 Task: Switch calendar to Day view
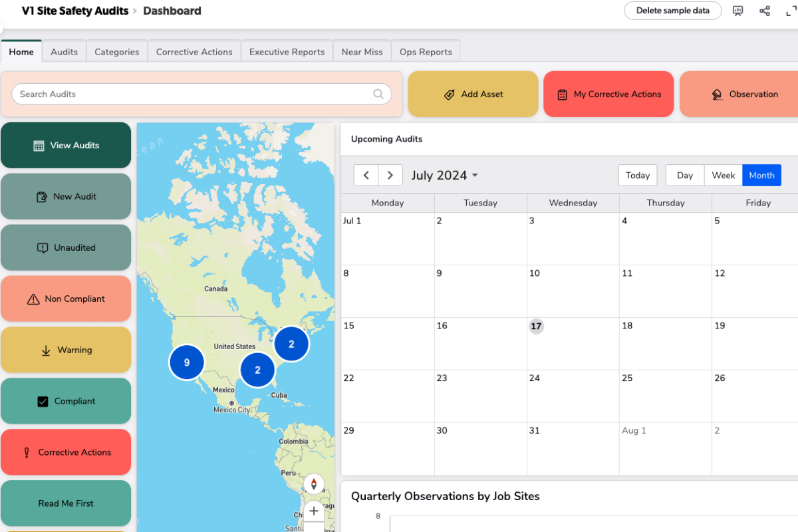(x=685, y=176)
